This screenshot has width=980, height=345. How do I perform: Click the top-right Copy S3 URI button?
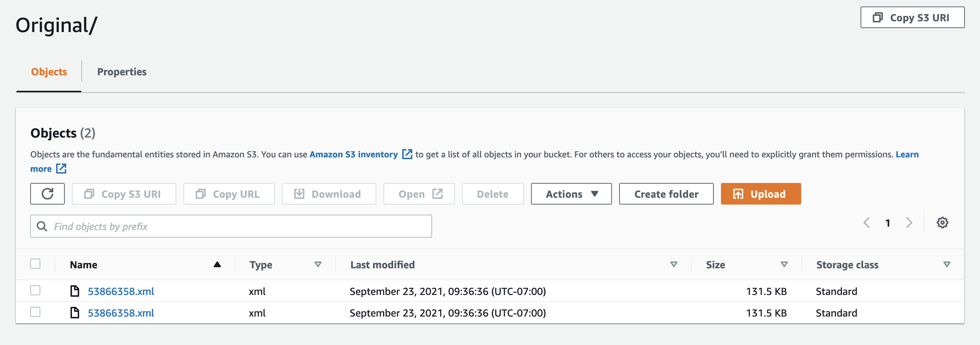(x=912, y=18)
